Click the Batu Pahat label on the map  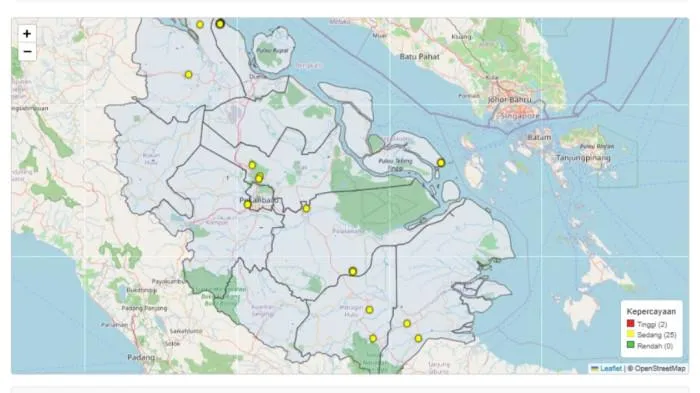419,57
